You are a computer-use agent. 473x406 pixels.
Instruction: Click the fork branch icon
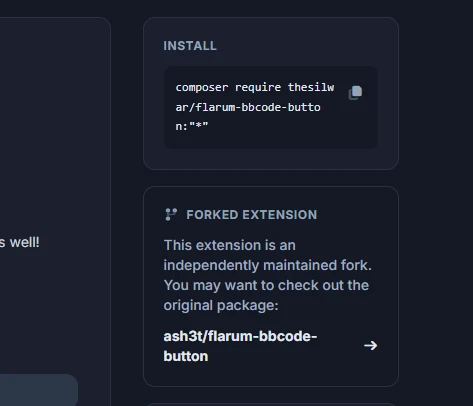[x=171, y=214]
